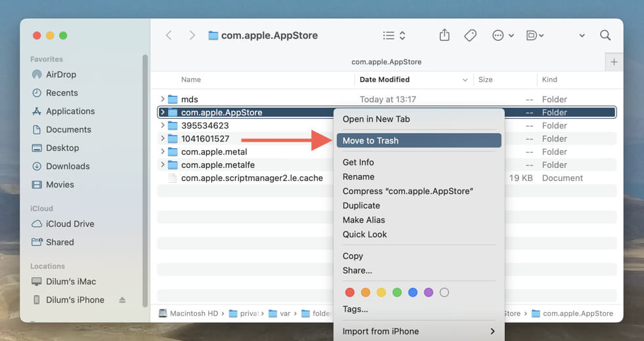This screenshot has height=341, width=644.
Task: Apply the purple tag color
Action: 429,292
